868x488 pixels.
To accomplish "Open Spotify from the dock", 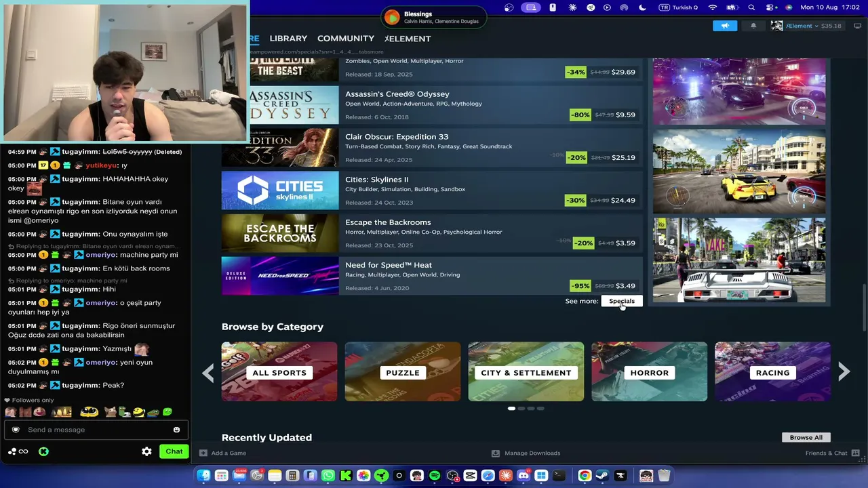I will pos(435,476).
